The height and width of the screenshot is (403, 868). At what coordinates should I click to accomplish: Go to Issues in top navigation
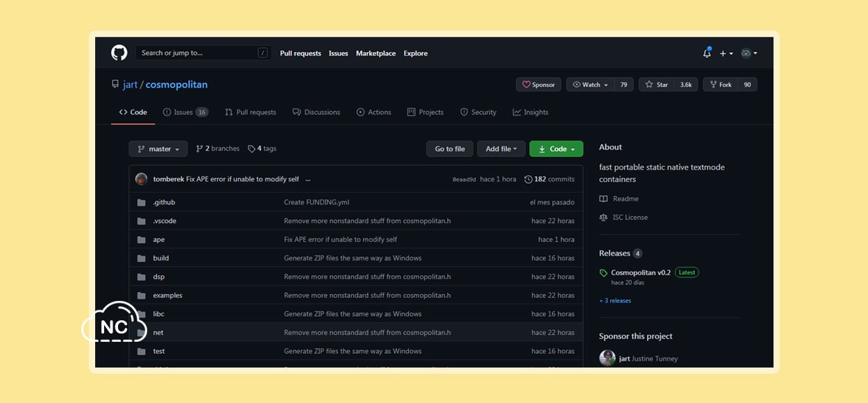[338, 54]
